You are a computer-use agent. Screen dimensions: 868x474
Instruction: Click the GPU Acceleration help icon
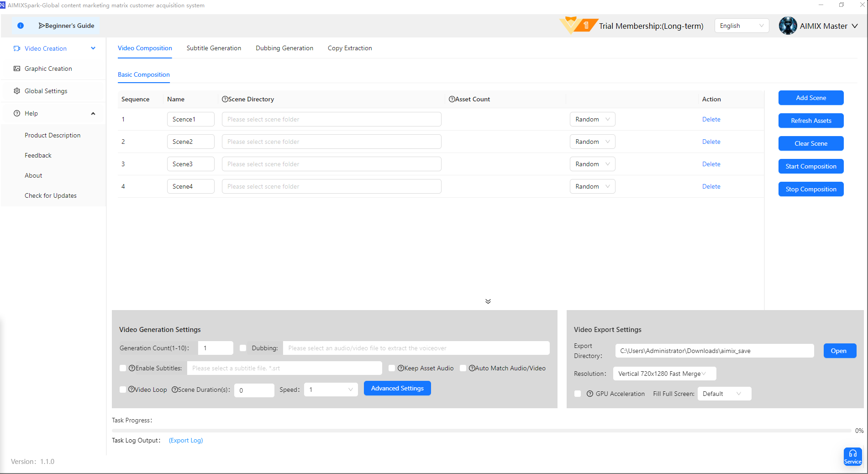pyautogui.click(x=590, y=394)
